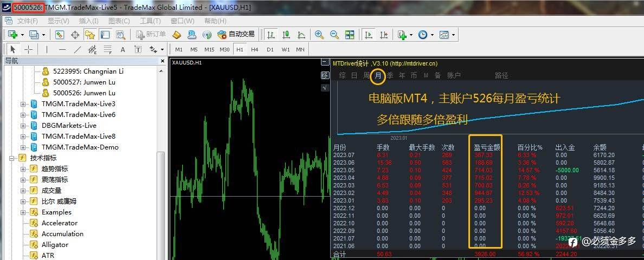Open the 图表(C) menu
This screenshot has width=644, height=260.
(x=119, y=21)
